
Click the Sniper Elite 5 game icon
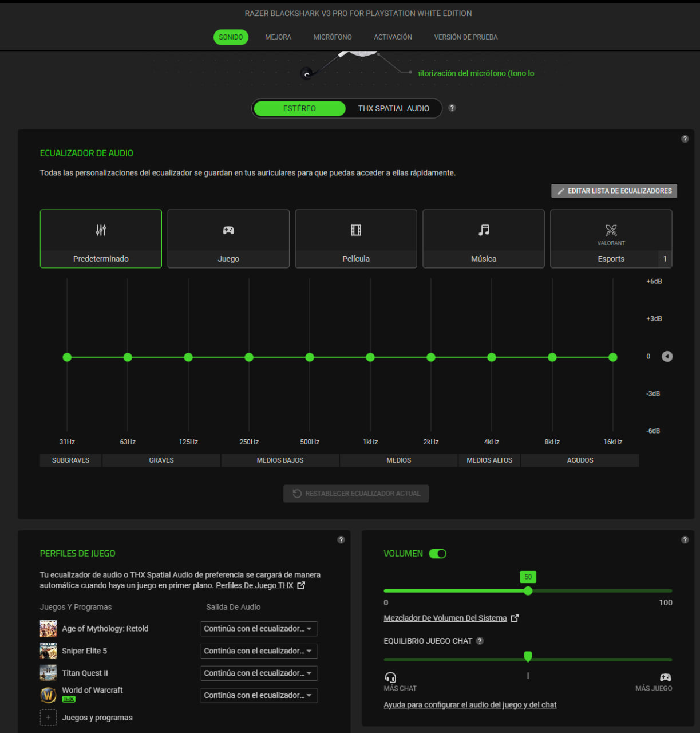pyautogui.click(x=48, y=651)
